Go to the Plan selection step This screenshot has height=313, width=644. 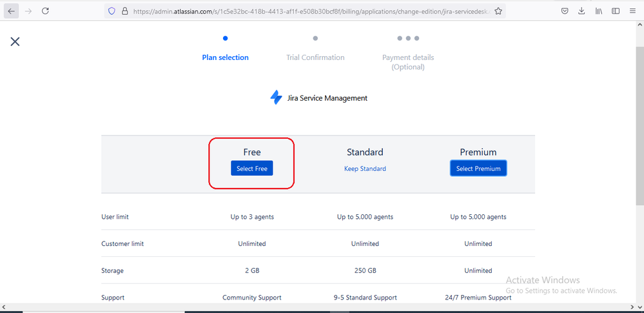tap(225, 57)
